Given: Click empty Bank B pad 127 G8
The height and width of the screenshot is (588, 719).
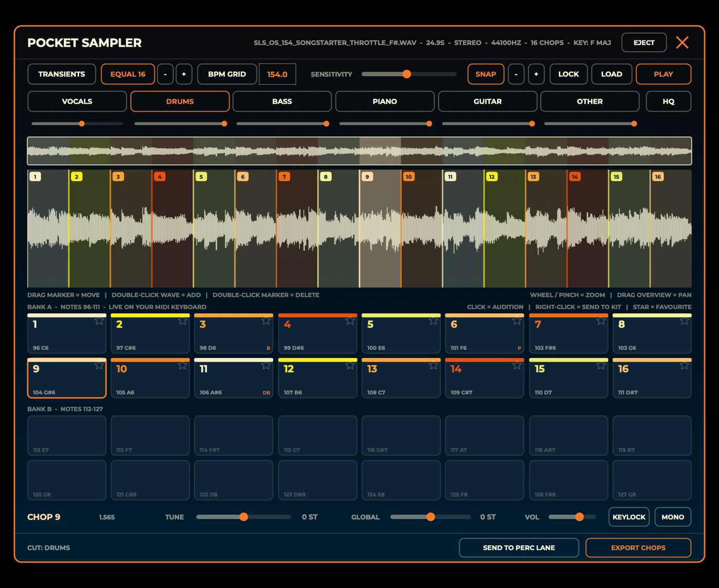Looking at the screenshot, I should click(652, 480).
